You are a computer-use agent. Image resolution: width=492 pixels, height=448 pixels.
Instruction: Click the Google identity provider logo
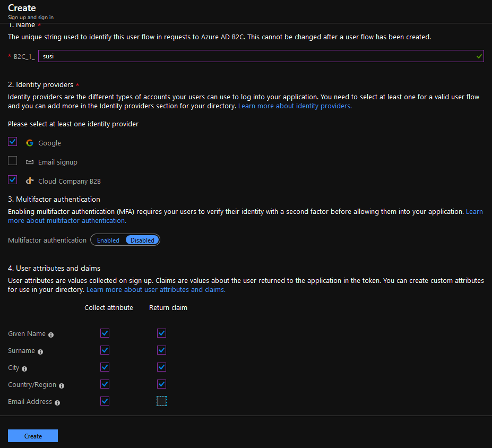tap(29, 143)
